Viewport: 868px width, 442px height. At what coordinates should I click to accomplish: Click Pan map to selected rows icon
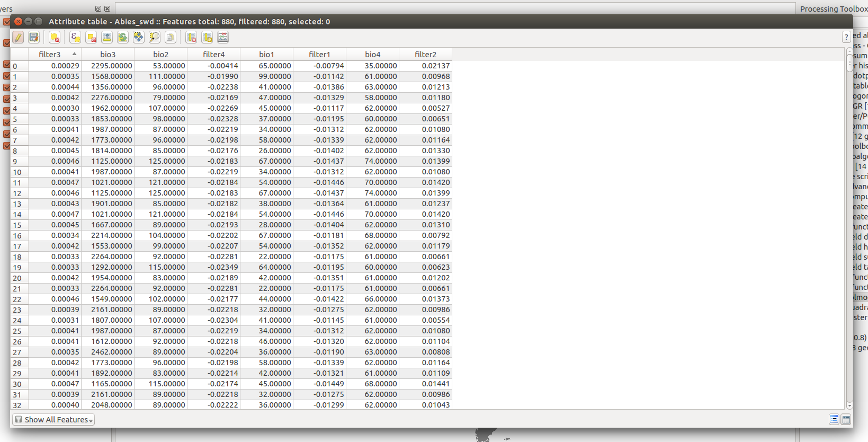pyautogui.click(x=139, y=37)
